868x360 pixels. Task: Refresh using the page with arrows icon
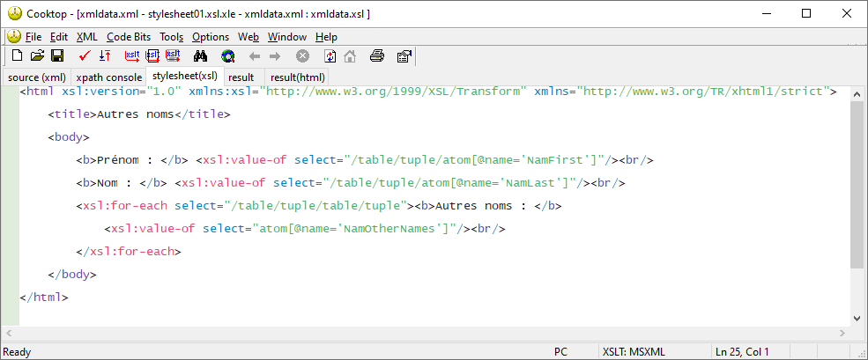click(330, 55)
